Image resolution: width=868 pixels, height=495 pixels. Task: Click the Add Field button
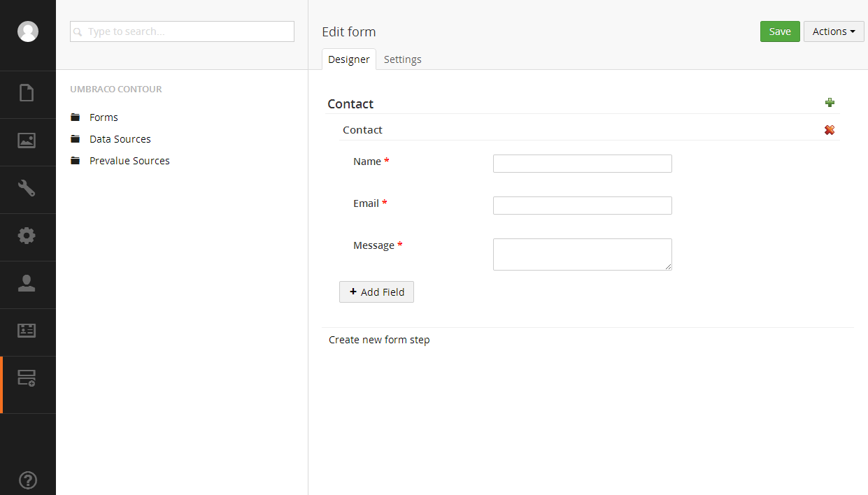point(376,292)
